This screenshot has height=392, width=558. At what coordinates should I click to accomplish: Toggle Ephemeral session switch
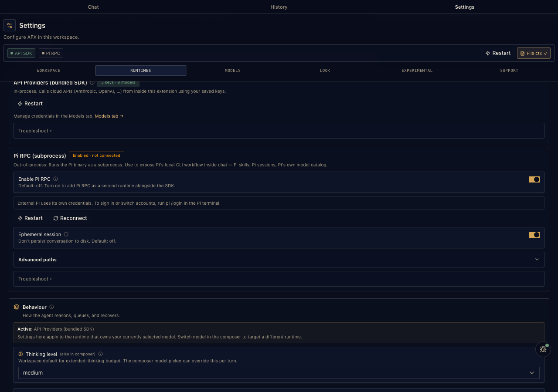[x=534, y=235]
